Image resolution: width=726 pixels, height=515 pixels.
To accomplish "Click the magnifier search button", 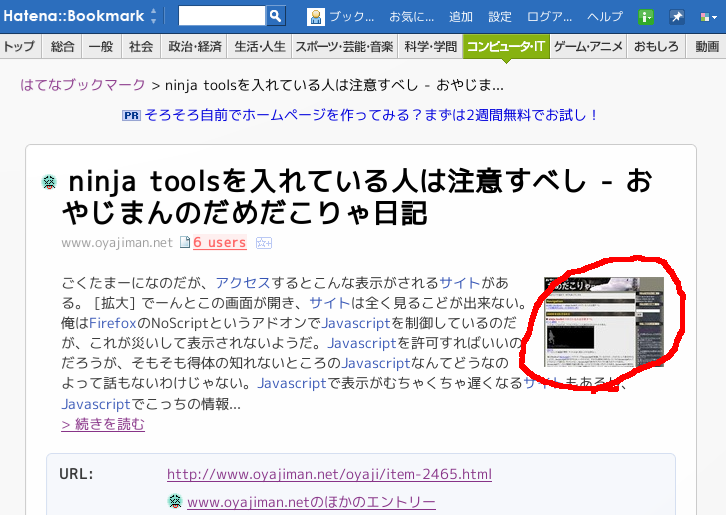I will click(276, 16).
